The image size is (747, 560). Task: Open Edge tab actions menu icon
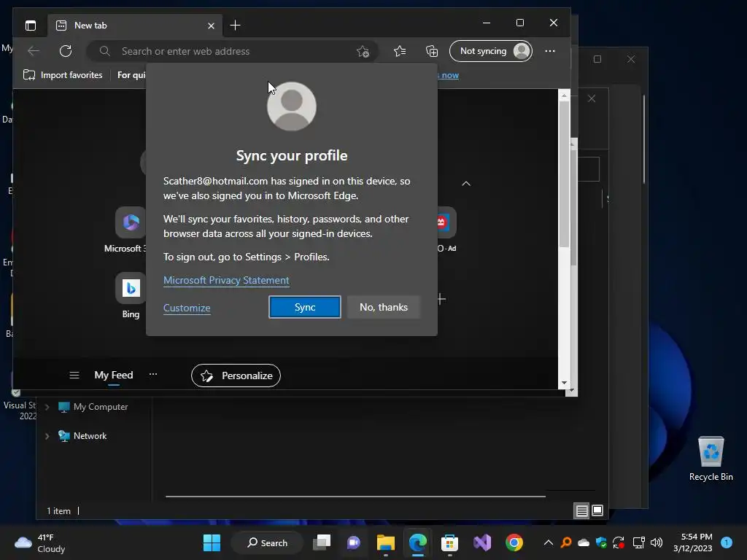(x=31, y=26)
